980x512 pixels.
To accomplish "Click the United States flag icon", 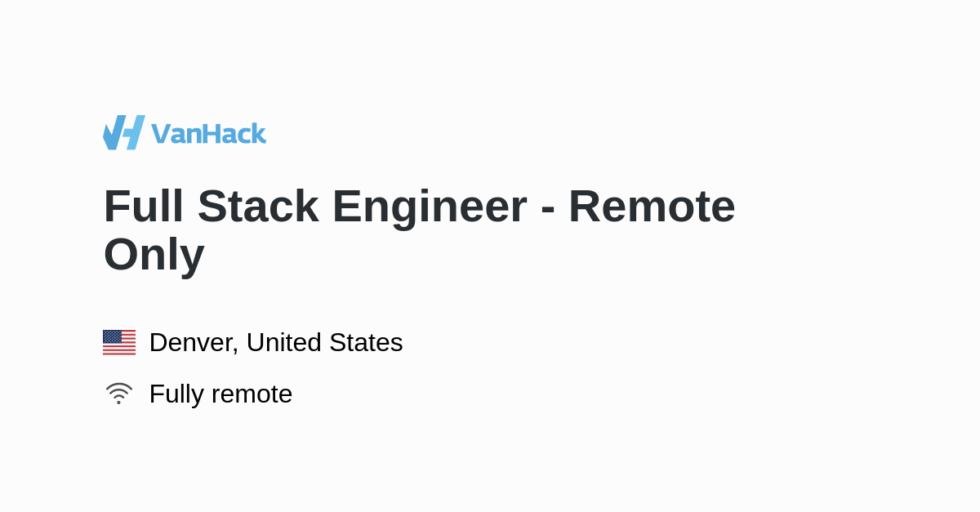I will click(119, 342).
